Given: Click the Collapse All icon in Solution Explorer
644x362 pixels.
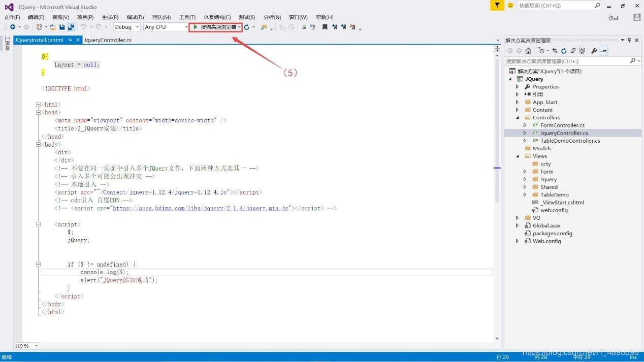Looking at the screenshot, I should point(573,51).
